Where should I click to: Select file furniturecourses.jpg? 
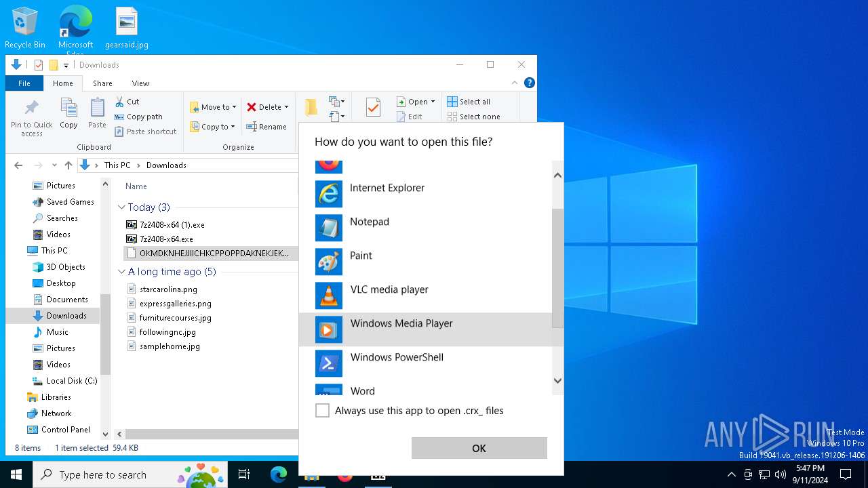point(175,318)
